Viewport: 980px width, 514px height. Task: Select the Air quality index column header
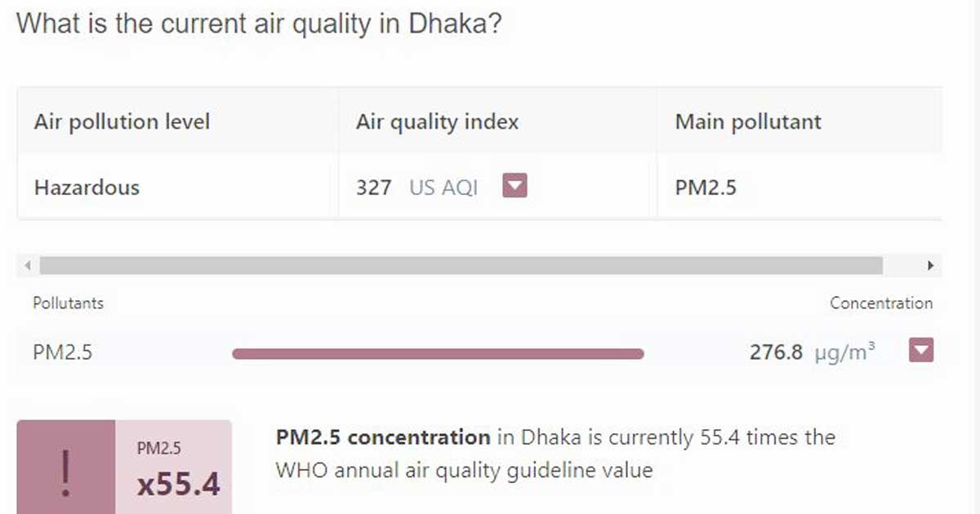tap(438, 122)
